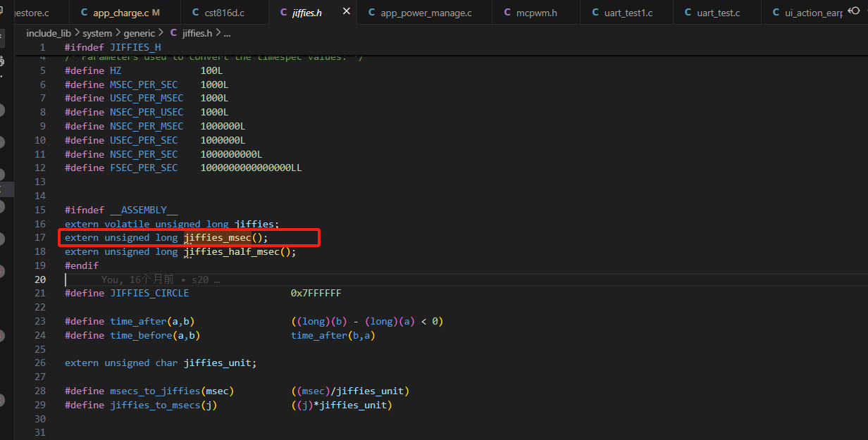Place cursor on MSEC_PER_SEC definition

click(x=144, y=84)
